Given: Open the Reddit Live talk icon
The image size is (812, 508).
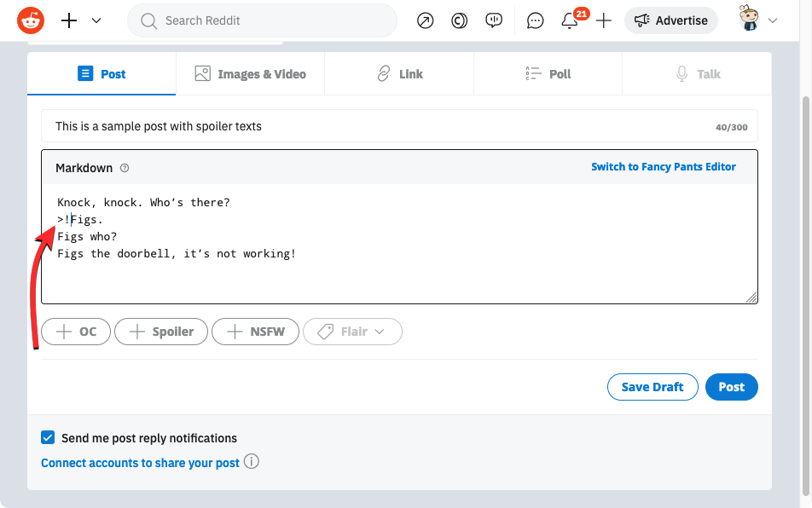Looking at the screenshot, I should point(494,20).
